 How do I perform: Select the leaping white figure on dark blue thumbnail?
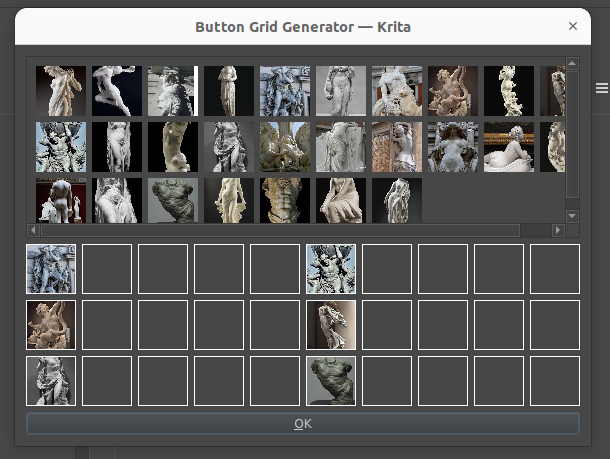click(x=117, y=91)
